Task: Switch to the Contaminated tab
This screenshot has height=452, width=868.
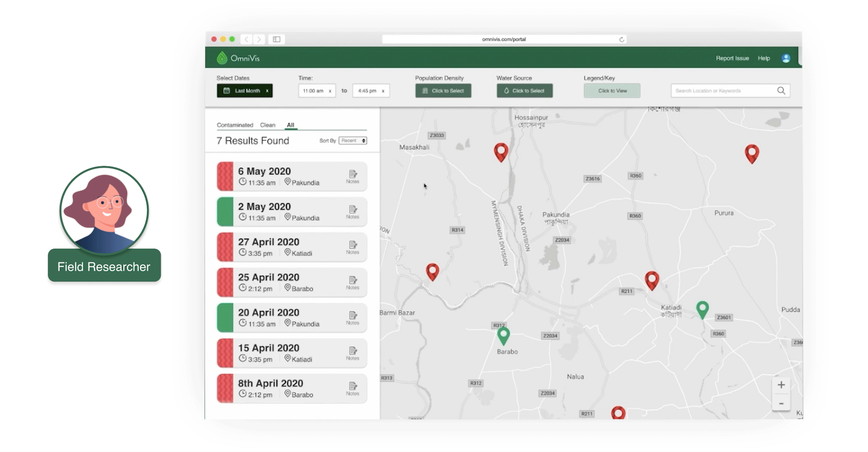Action: tap(235, 125)
